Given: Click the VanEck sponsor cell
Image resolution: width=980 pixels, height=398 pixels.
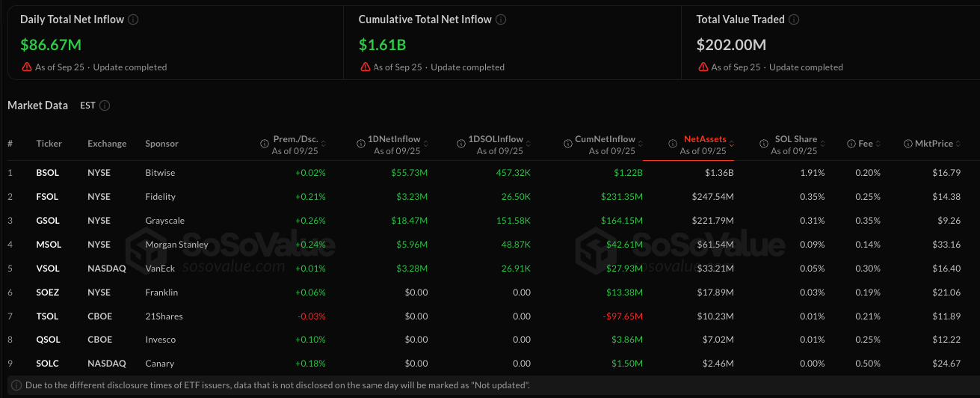Looking at the screenshot, I should pyautogui.click(x=161, y=269).
